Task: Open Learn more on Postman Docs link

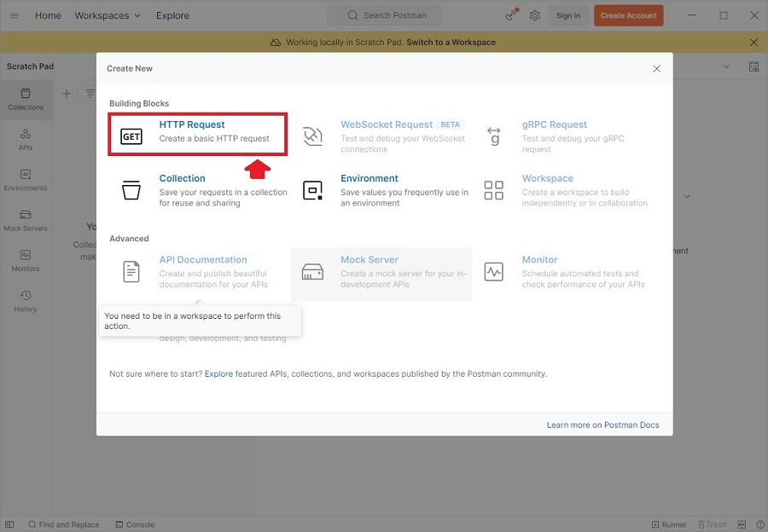Action: click(602, 425)
